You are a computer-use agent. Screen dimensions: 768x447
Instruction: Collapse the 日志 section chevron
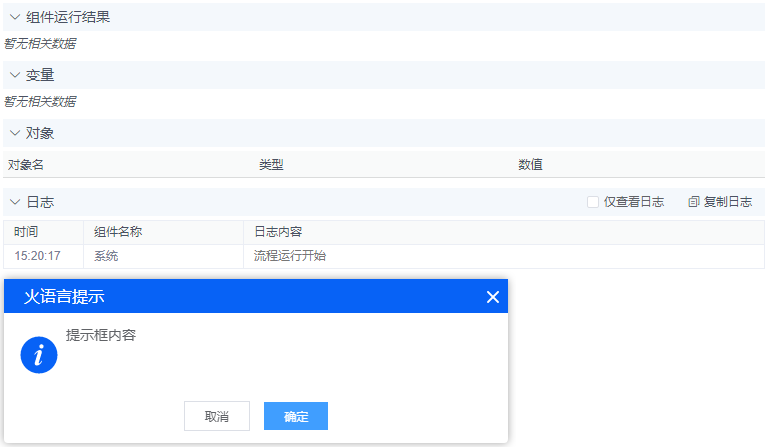[x=15, y=202]
